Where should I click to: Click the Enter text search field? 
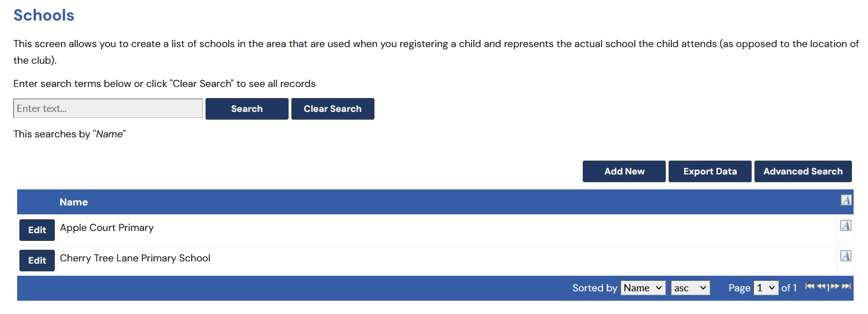108,109
